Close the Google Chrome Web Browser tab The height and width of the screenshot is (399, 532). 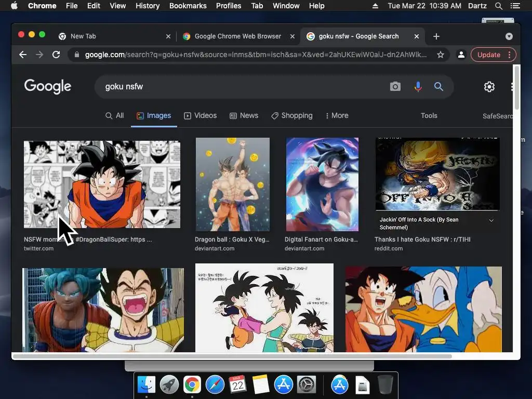(292, 36)
